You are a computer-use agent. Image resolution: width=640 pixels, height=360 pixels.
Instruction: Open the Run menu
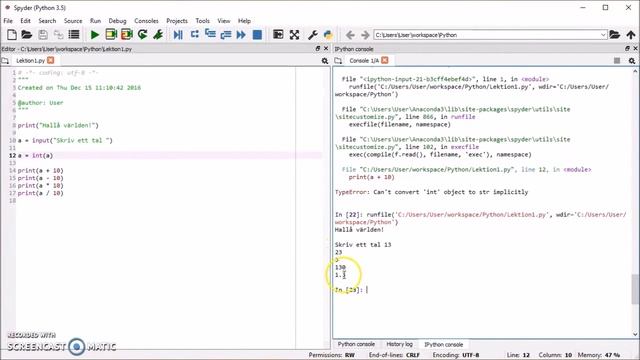pos(96,21)
